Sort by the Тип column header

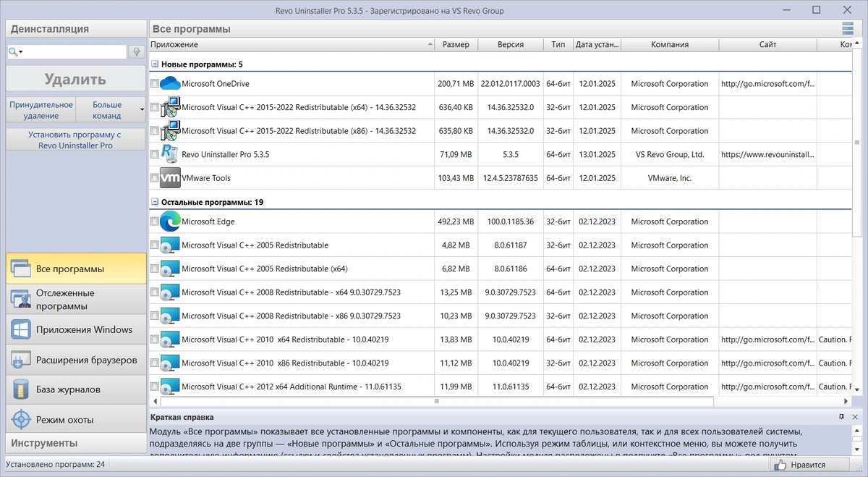(x=558, y=44)
